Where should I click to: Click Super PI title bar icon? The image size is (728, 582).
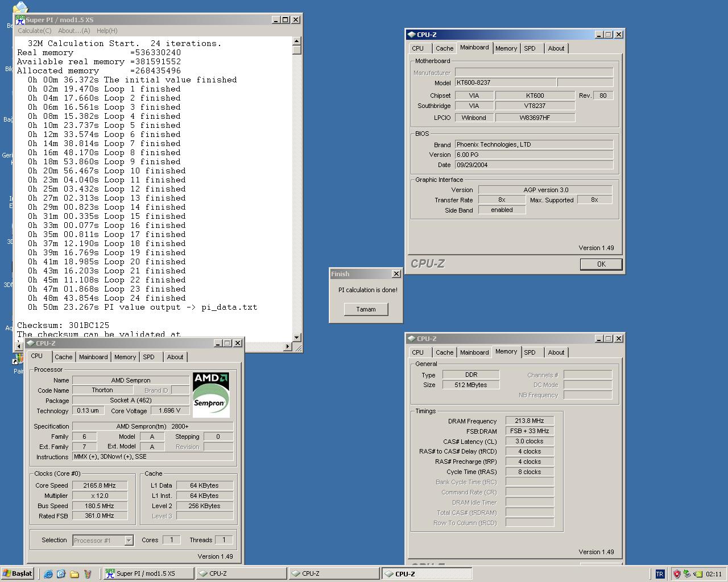click(20, 19)
